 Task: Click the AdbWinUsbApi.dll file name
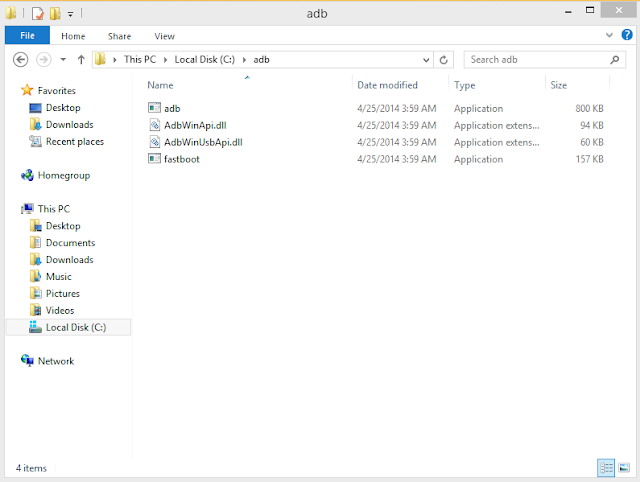[203, 142]
